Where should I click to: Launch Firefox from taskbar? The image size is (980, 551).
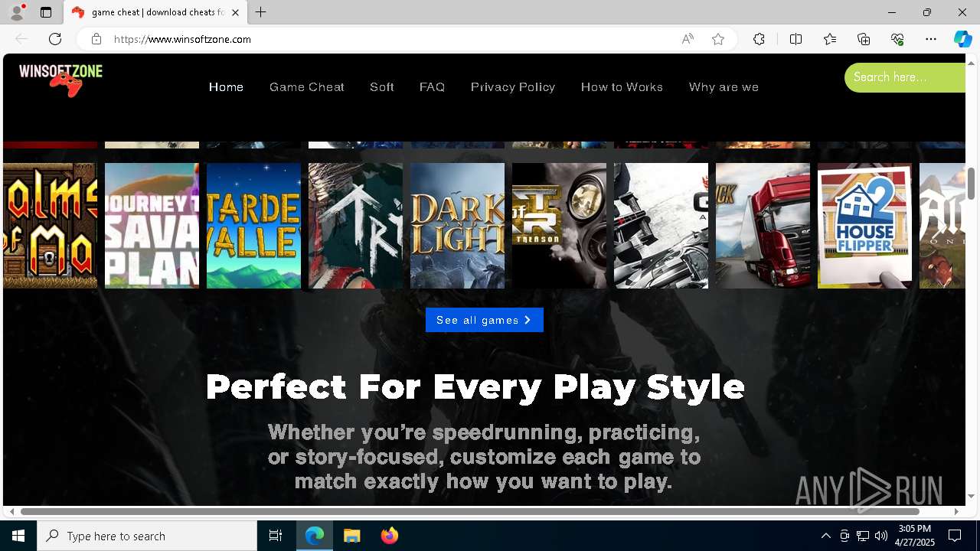[389, 536]
